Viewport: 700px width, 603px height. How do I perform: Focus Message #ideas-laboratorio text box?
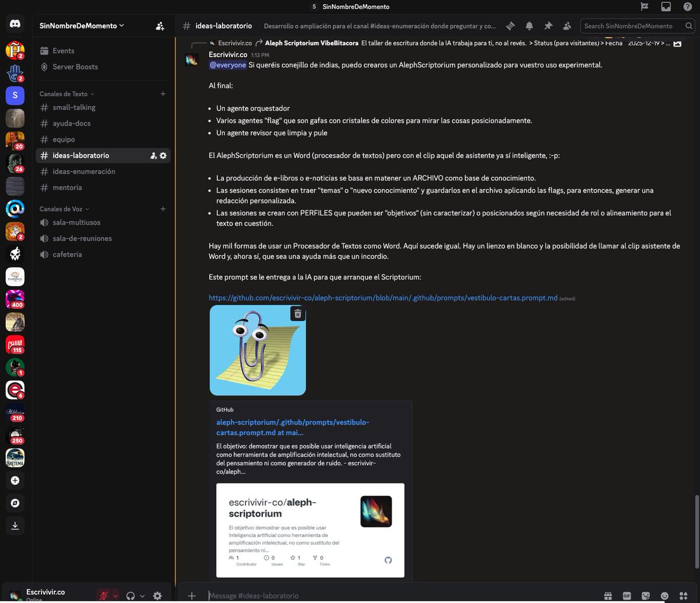pos(402,596)
